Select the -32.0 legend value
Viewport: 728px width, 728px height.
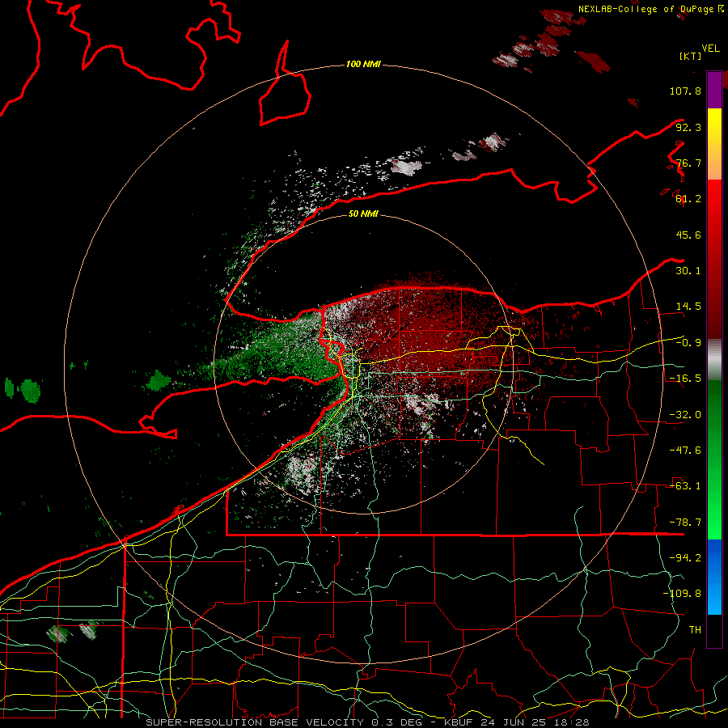coord(685,414)
